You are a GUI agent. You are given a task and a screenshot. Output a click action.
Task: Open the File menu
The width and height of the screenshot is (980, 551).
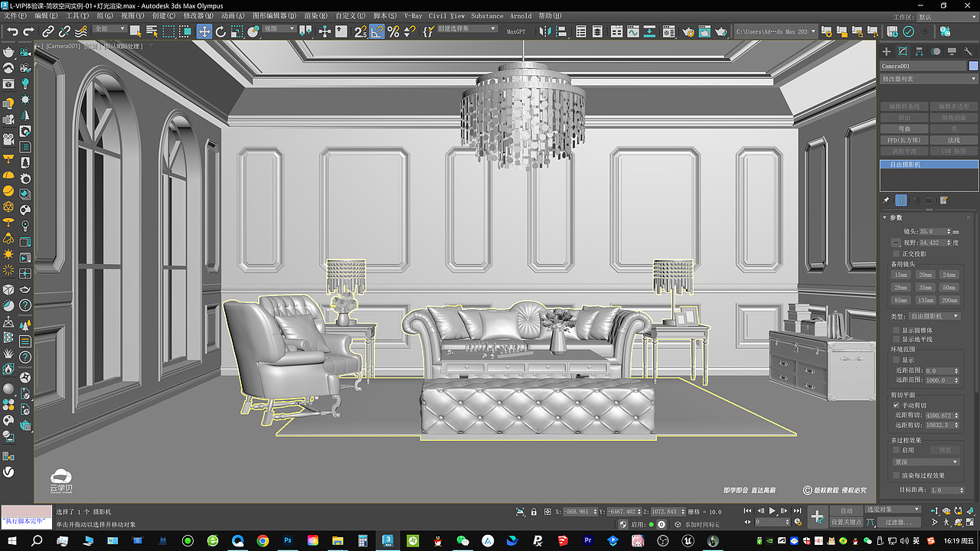coord(16,16)
